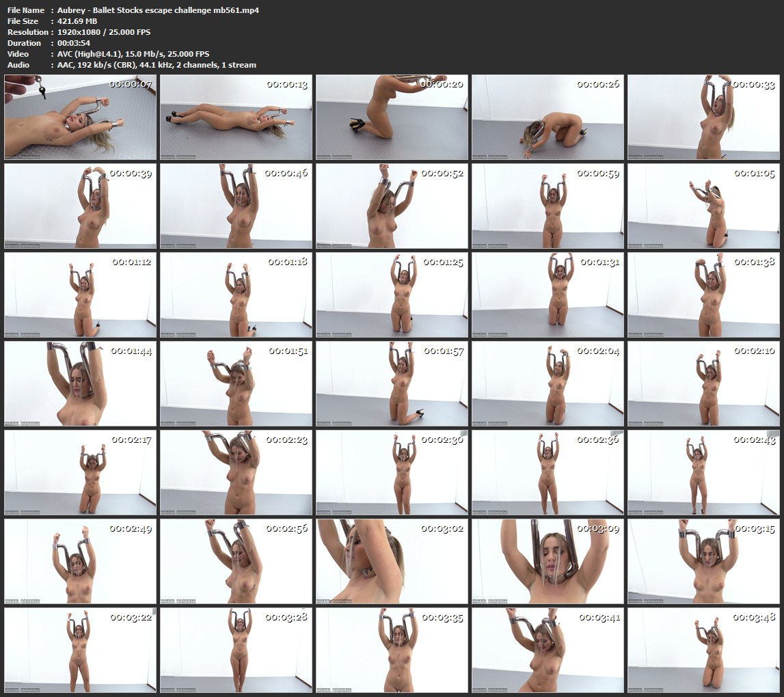Open the frame marked 00:02:43
Image resolution: width=784 pixels, height=697 pixels.
(703, 473)
